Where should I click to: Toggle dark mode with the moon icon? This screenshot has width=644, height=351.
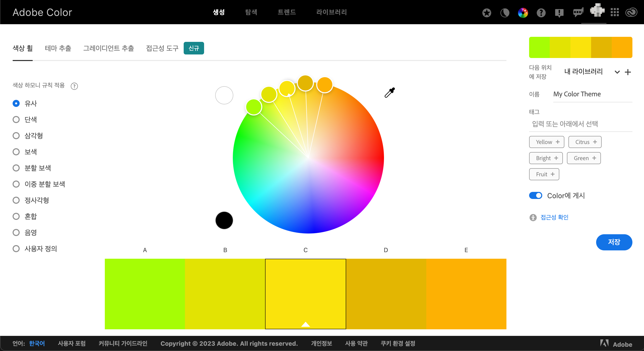click(x=505, y=13)
